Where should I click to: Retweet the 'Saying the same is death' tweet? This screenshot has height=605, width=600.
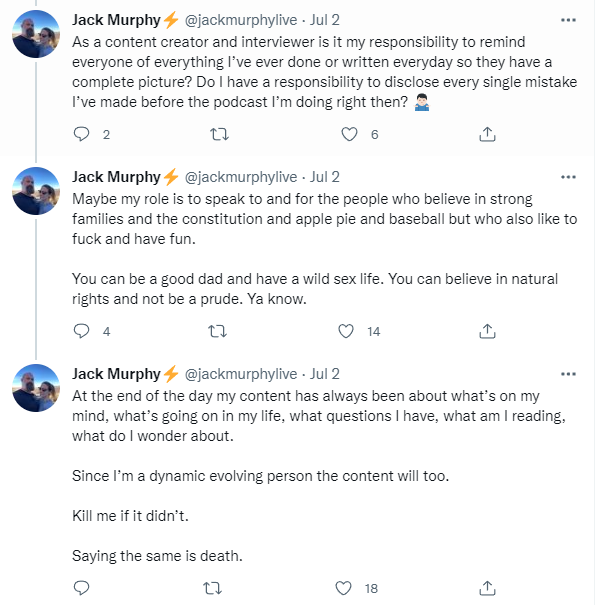coord(216,588)
